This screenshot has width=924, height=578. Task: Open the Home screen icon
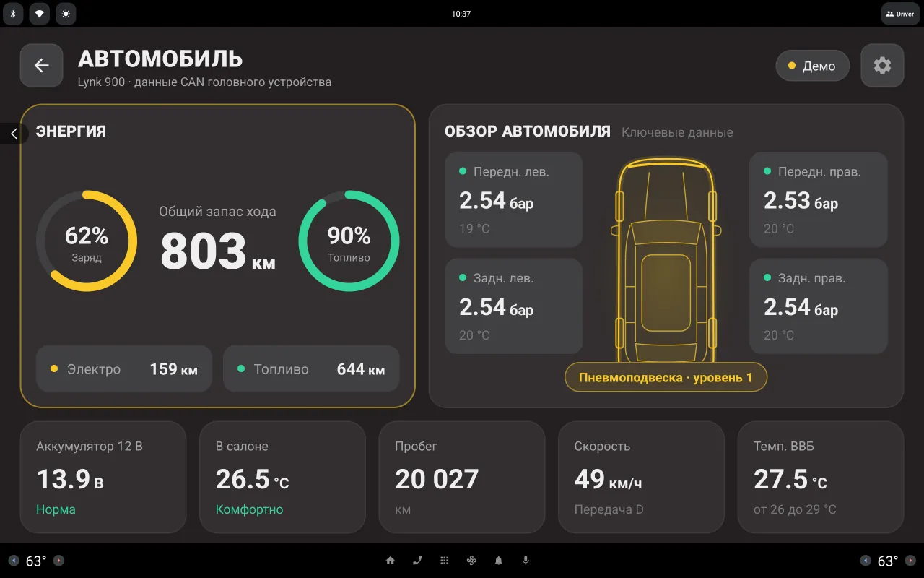coord(391,561)
